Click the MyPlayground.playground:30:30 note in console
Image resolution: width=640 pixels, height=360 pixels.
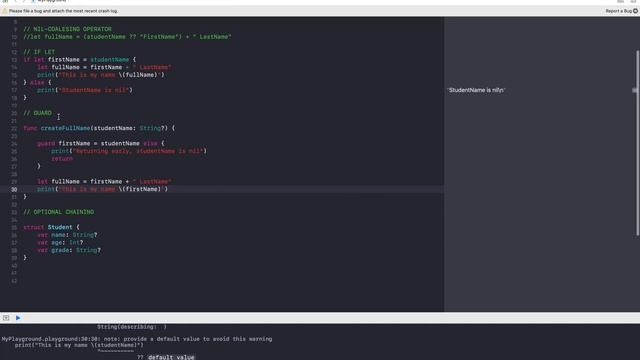click(137, 339)
